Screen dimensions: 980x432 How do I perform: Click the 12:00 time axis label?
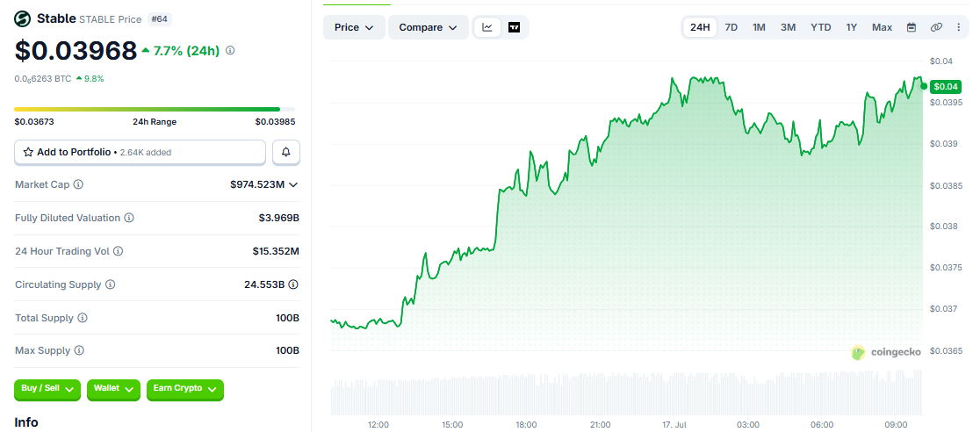[378, 424]
